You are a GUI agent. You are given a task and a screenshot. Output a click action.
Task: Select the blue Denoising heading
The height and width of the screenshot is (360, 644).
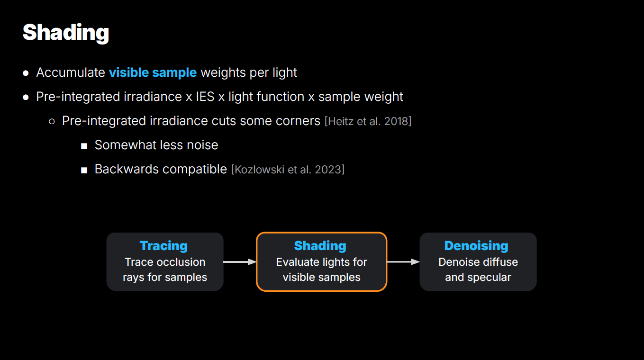476,246
